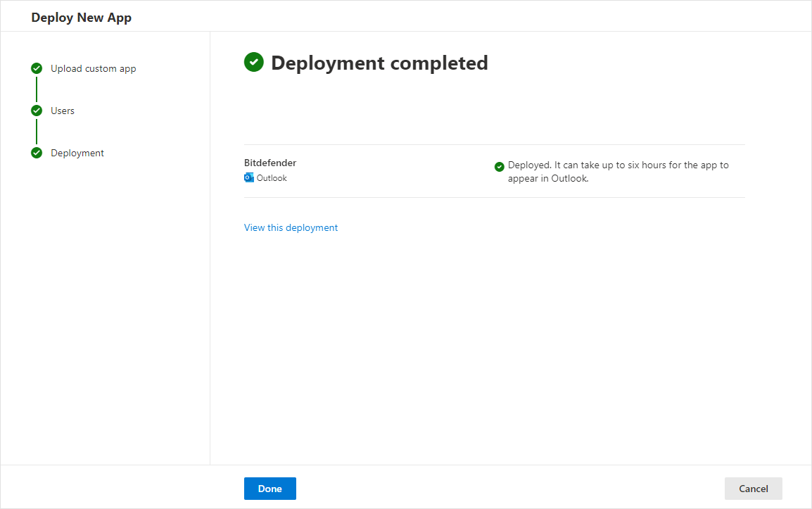Click the Deployment step checkmark icon
The height and width of the screenshot is (509, 812).
click(36, 153)
